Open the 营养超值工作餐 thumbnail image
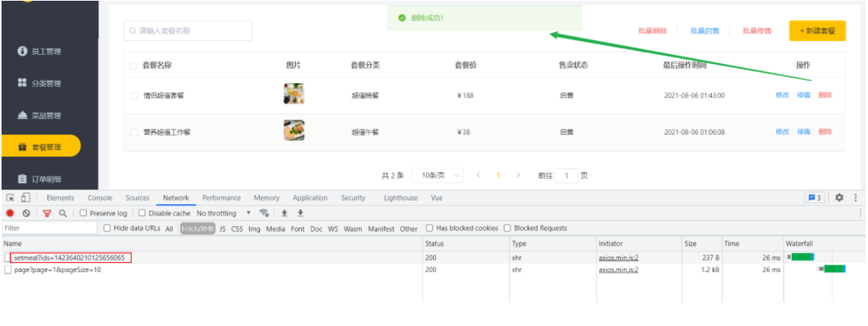 point(294,130)
